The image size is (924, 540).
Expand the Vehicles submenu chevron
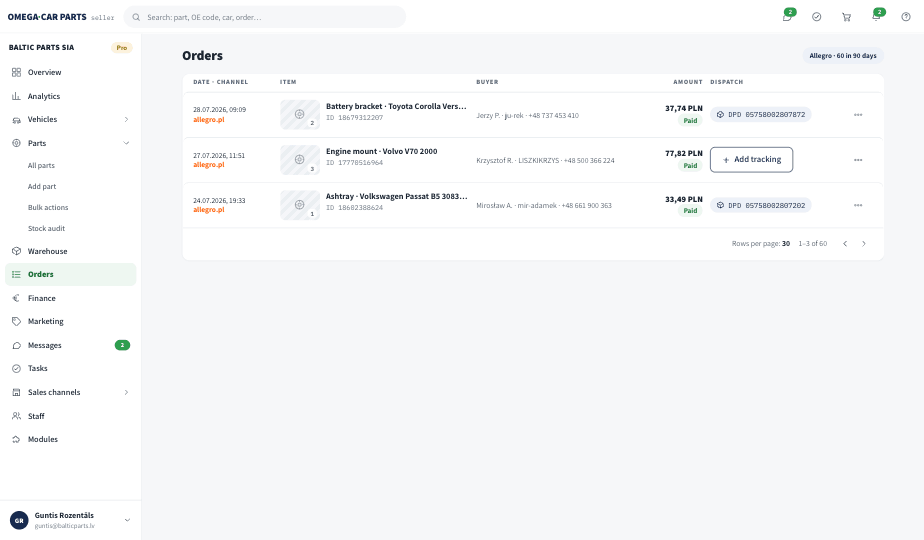[x=126, y=120]
